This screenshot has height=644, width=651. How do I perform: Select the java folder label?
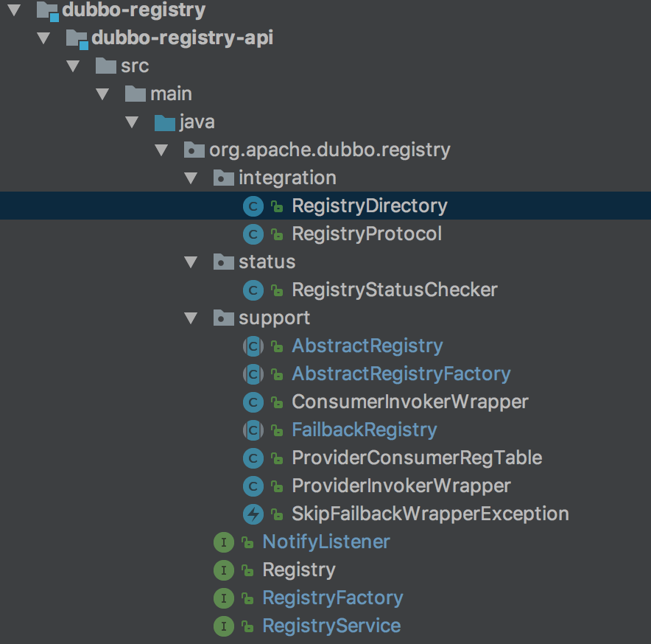pos(197,122)
